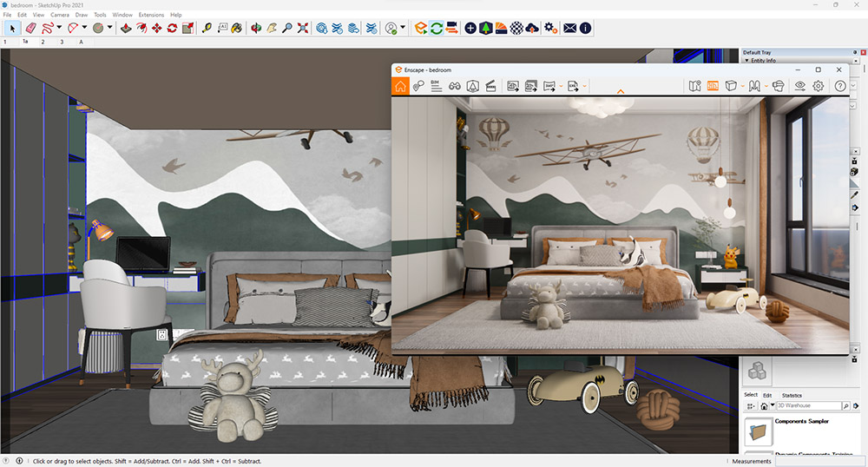Image resolution: width=868 pixels, height=467 pixels.
Task: Open Enscape About info icon
Action: point(586,28)
